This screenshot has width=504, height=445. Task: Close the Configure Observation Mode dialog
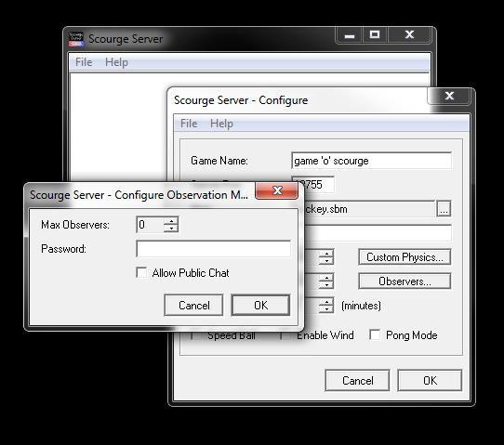[x=277, y=190]
